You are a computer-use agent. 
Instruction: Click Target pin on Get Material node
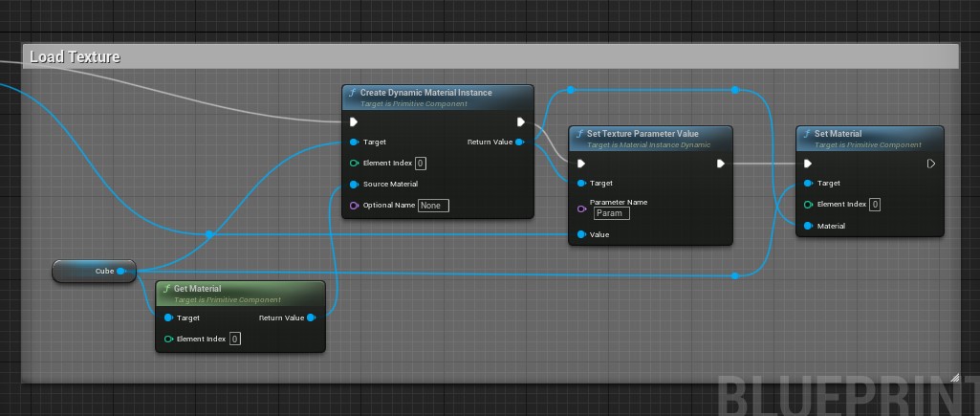coord(168,317)
